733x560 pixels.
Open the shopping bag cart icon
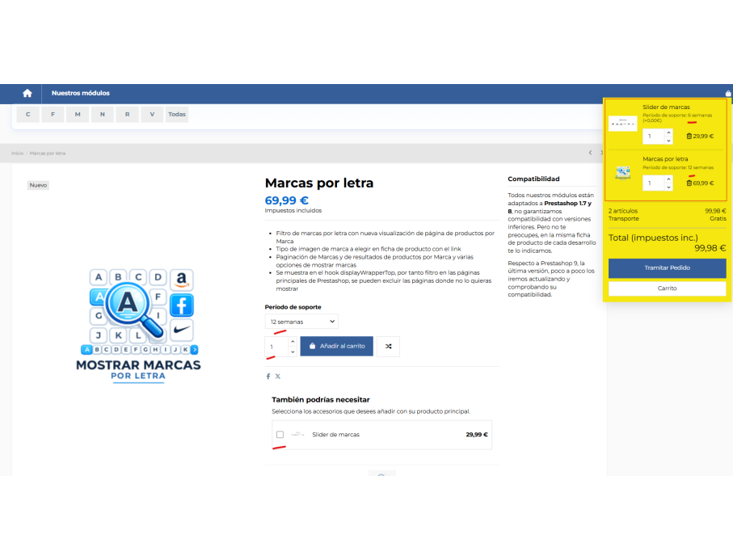tap(728, 94)
